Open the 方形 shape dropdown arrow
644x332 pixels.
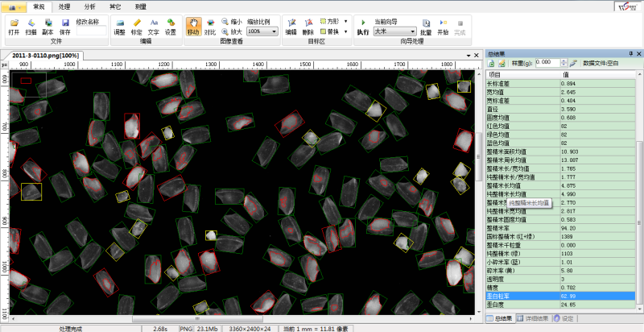[345, 22]
